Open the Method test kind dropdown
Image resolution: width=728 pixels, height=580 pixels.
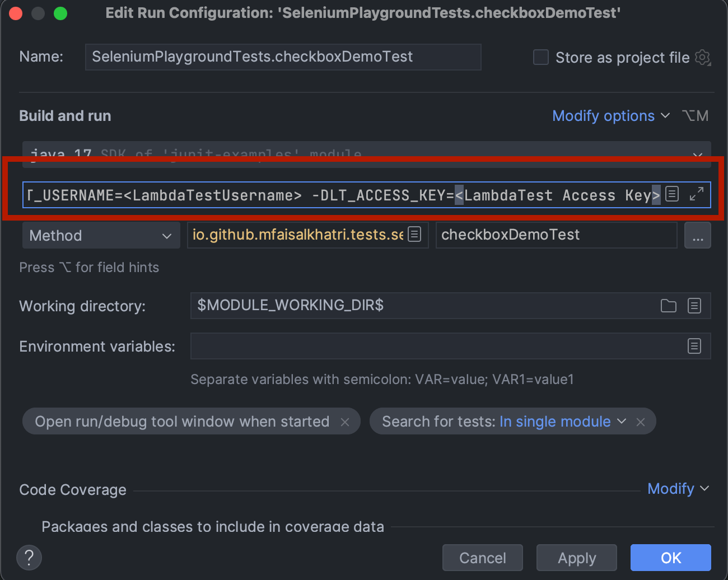pos(101,235)
